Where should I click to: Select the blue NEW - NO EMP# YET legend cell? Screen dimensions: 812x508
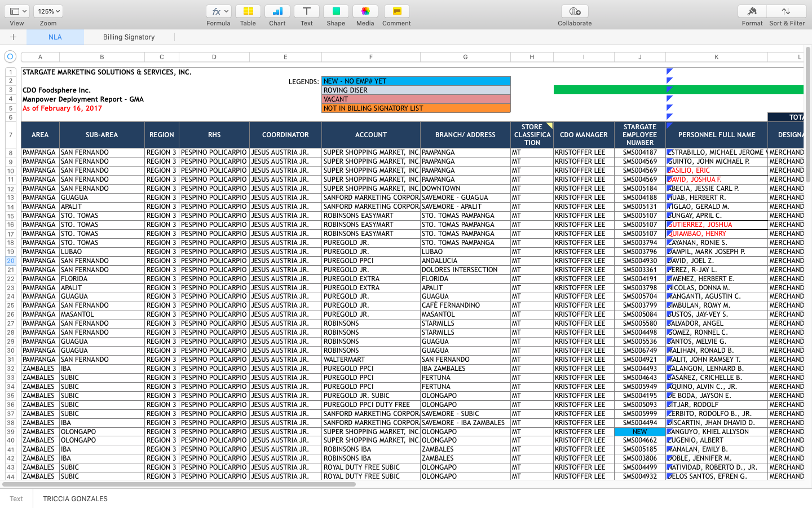(x=416, y=81)
